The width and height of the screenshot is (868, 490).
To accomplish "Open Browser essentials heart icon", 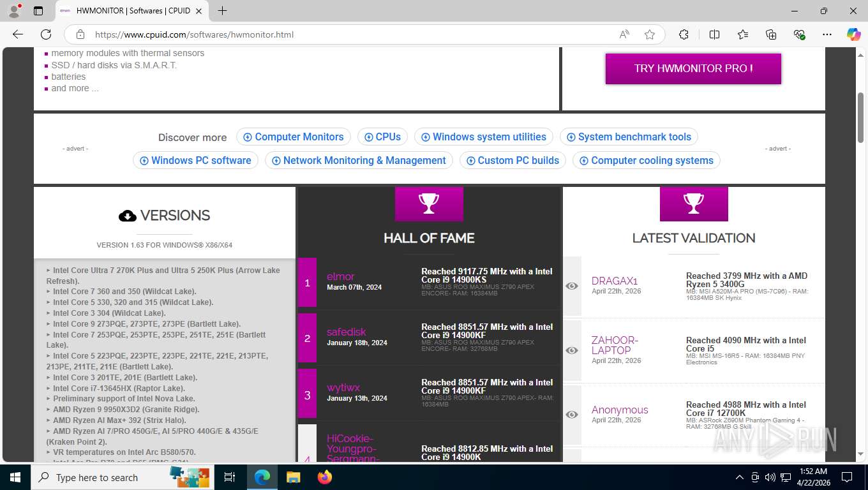I will point(799,34).
